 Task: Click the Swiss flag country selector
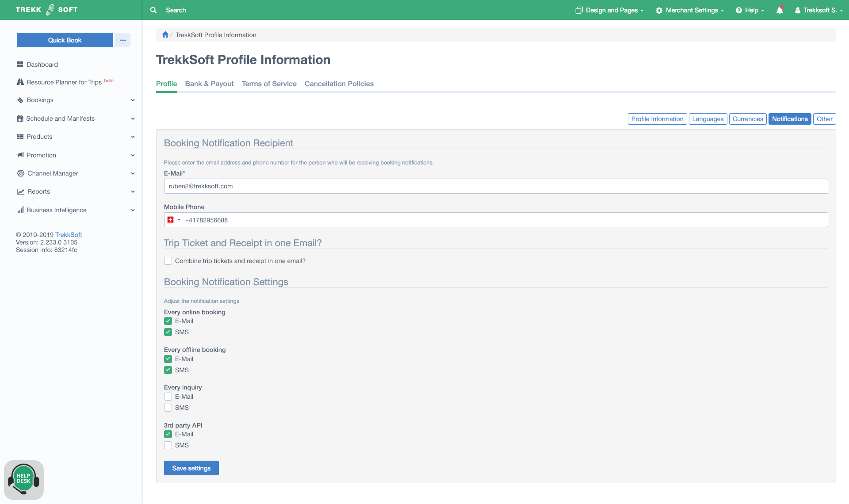point(171,220)
